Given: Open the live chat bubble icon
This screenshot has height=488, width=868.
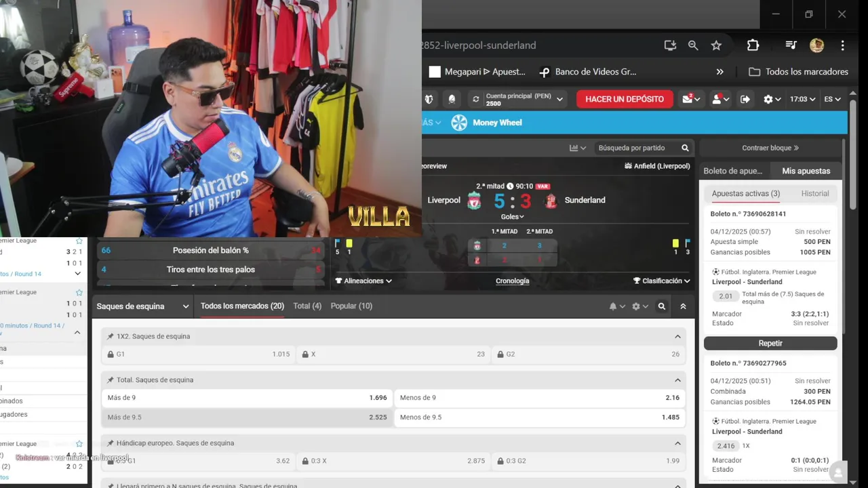Looking at the screenshot, I should (x=838, y=472).
